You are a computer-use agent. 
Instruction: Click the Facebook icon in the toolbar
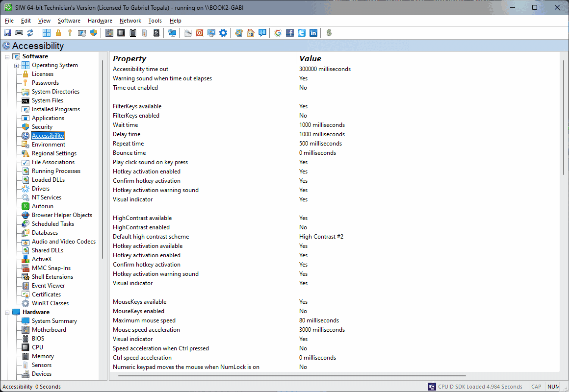coord(289,32)
